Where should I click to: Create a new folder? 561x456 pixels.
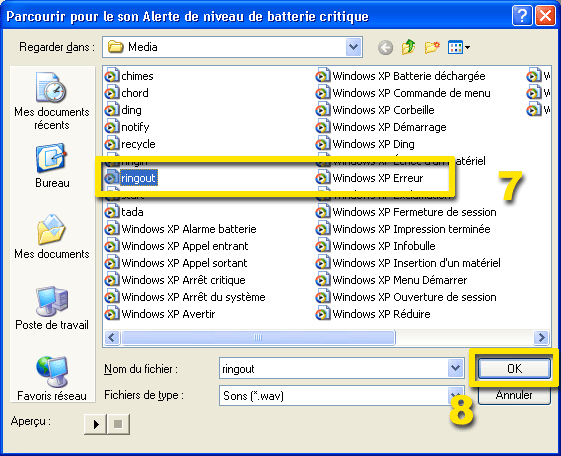click(432, 47)
